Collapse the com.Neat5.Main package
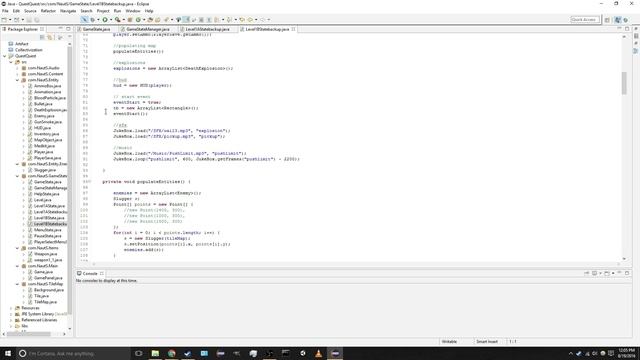 click(x=18, y=266)
